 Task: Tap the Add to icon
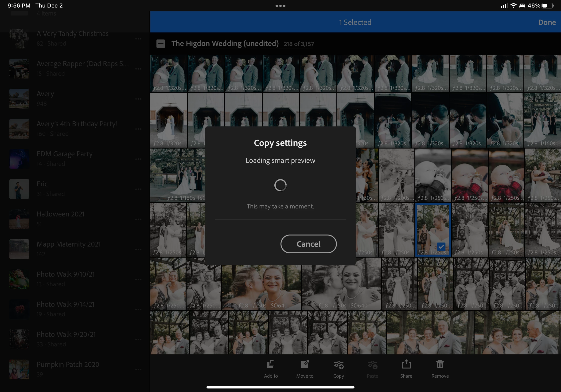[271, 365]
